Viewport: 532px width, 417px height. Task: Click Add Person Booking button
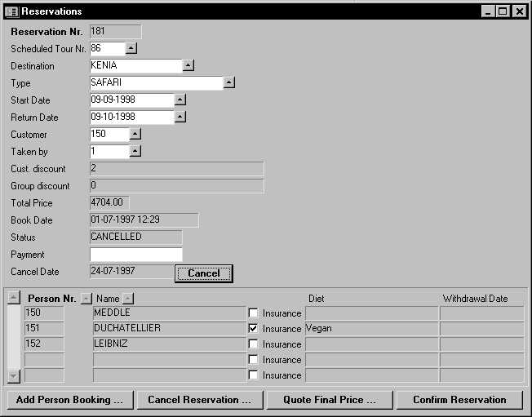(70, 400)
